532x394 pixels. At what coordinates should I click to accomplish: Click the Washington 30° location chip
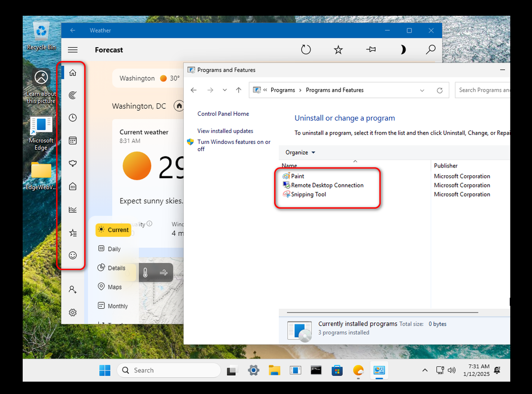pyautogui.click(x=149, y=78)
